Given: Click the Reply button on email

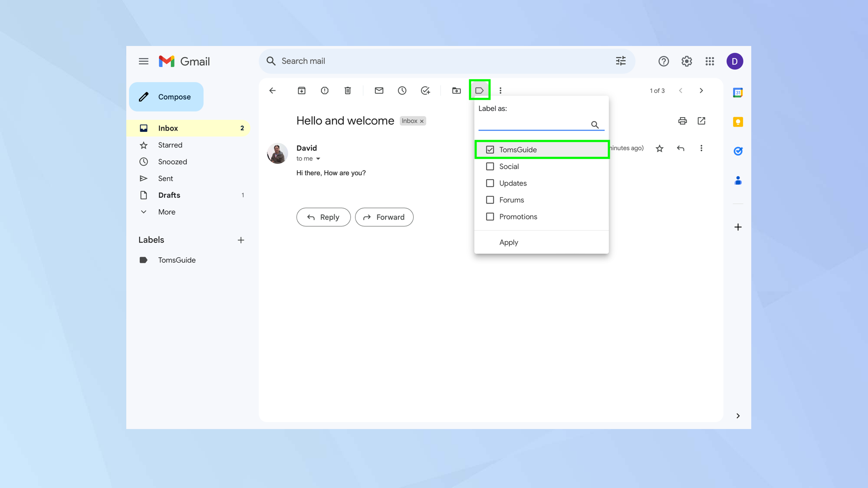Looking at the screenshot, I should [x=323, y=216].
